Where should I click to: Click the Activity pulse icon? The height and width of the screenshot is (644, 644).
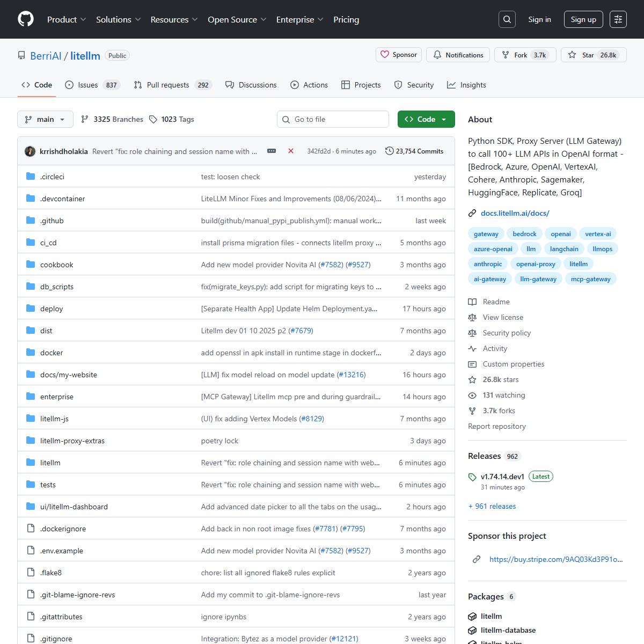(x=472, y=348)
